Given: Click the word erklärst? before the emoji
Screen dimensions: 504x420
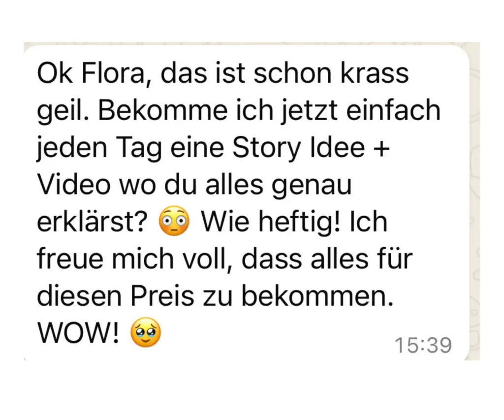Looking at the screenshot, I should [92, 222].
